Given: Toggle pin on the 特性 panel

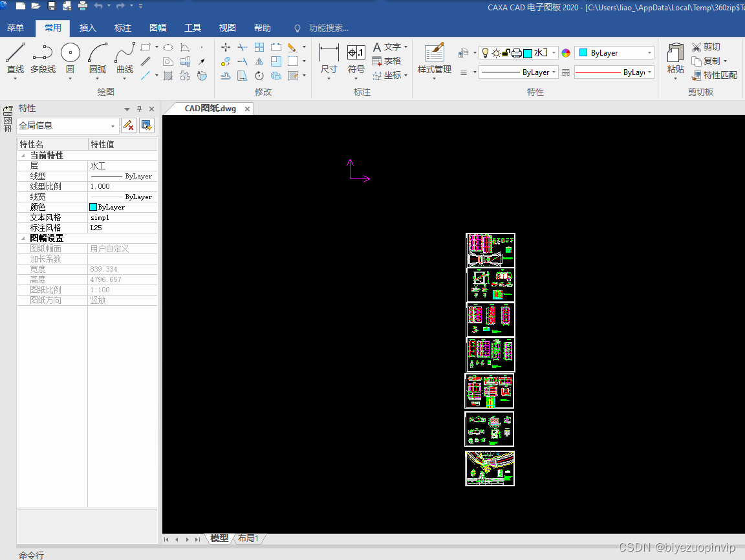Looking at the screenshot, I should coord(139,109).
